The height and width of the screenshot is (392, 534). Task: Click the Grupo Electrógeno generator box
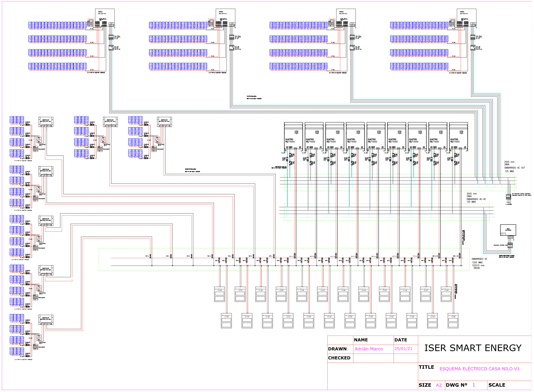click(x=508, y=230)
